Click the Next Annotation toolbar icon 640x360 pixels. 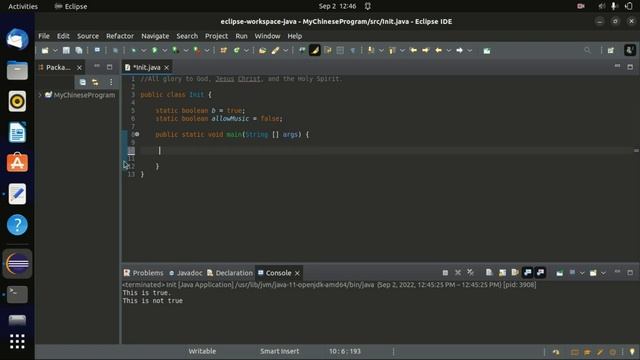click(371, 51)
